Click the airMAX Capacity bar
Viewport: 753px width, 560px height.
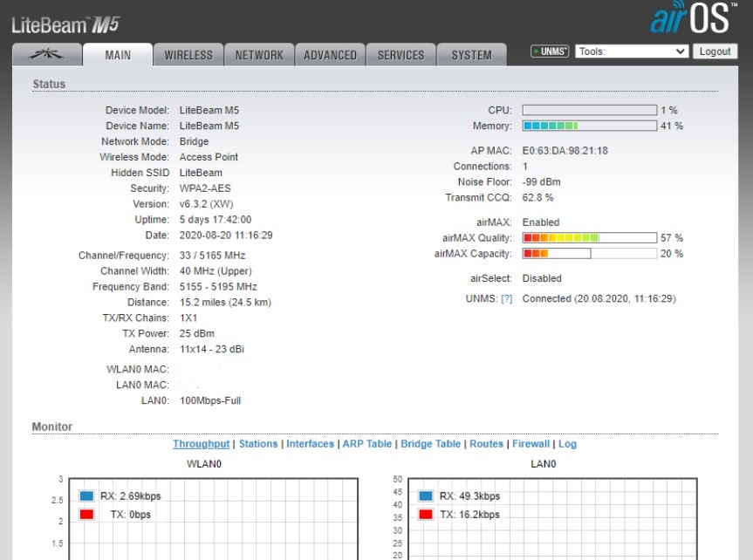tap(590, 254)
